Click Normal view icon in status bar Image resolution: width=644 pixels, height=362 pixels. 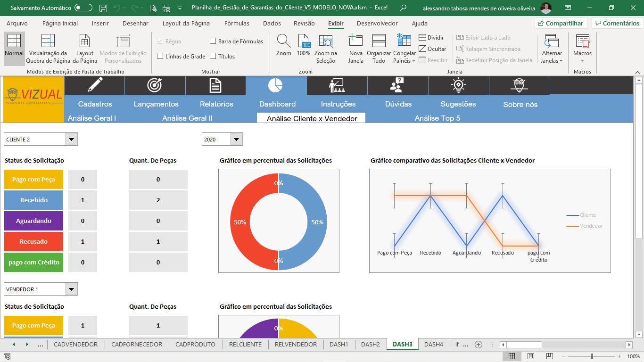512,356
